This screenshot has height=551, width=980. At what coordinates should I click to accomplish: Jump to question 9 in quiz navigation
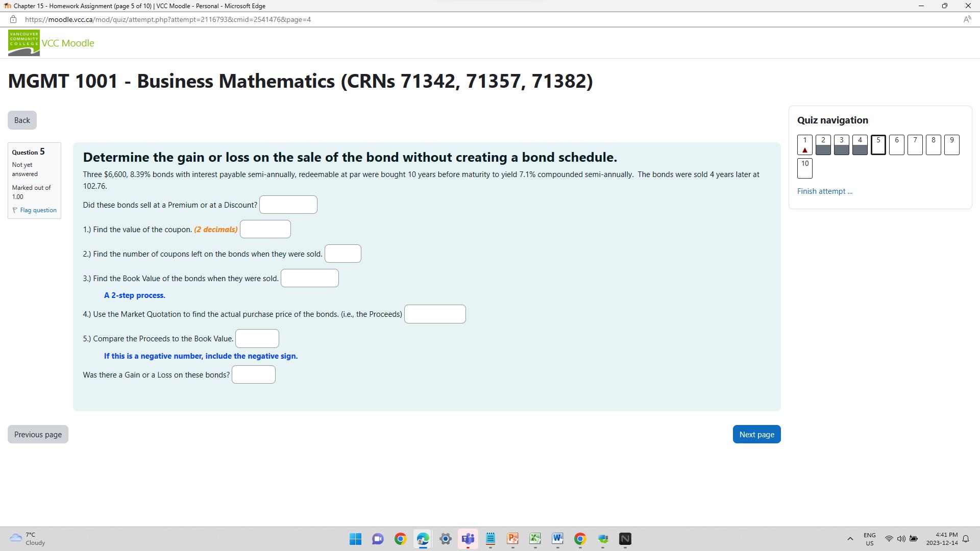[952, 145]
